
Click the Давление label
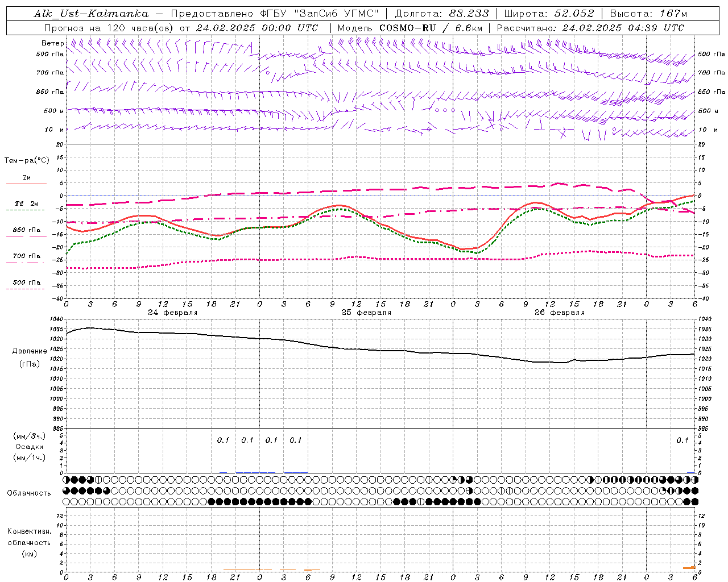coord(30,351)
